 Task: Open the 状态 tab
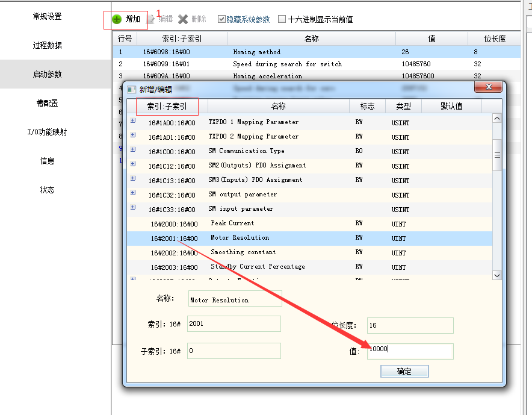[x=47, y=190]
